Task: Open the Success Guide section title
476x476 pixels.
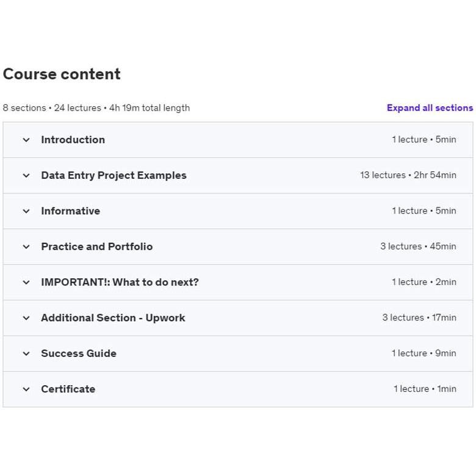Action: pos(78,353)
